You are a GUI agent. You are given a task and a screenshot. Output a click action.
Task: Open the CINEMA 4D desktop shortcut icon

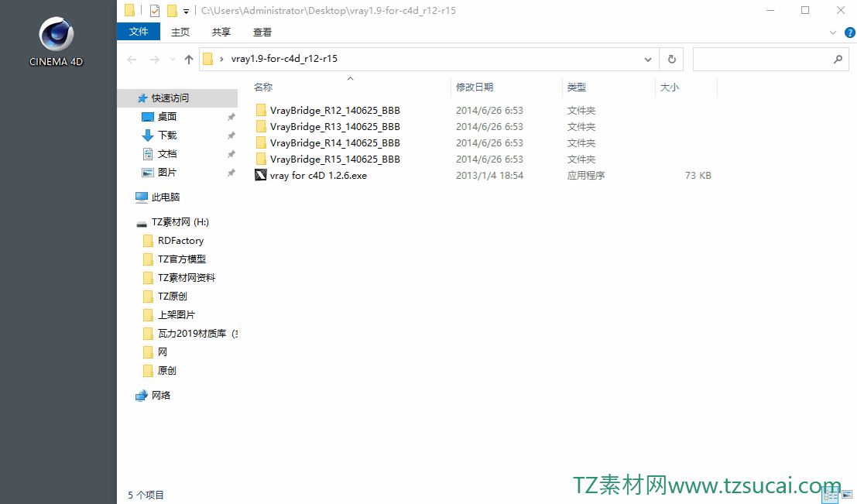[x=57, y=34]
